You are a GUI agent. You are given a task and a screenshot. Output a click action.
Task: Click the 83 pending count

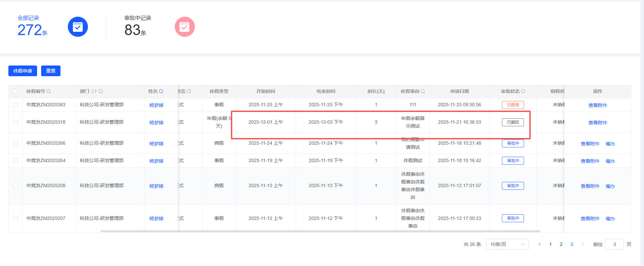(x=132, y=30)
